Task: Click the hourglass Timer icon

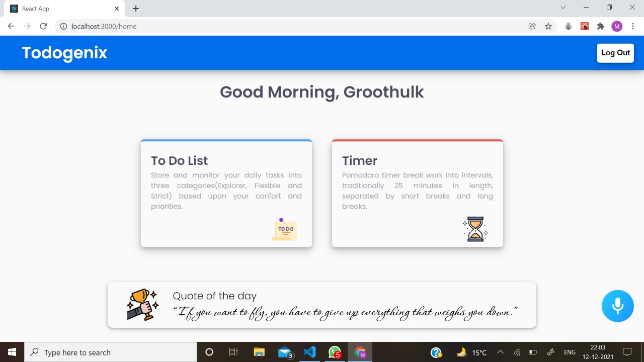Action: 475,229
